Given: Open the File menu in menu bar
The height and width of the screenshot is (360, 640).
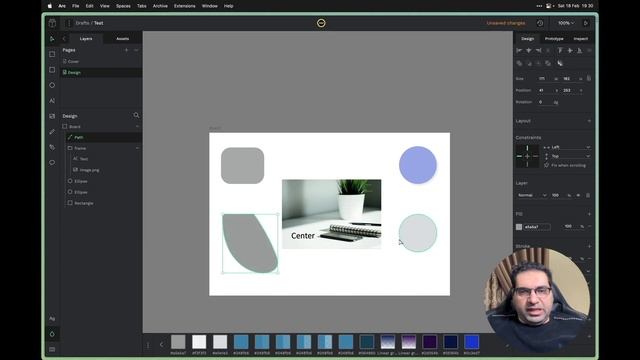Looking at the screenshot, I should point(76,6).
